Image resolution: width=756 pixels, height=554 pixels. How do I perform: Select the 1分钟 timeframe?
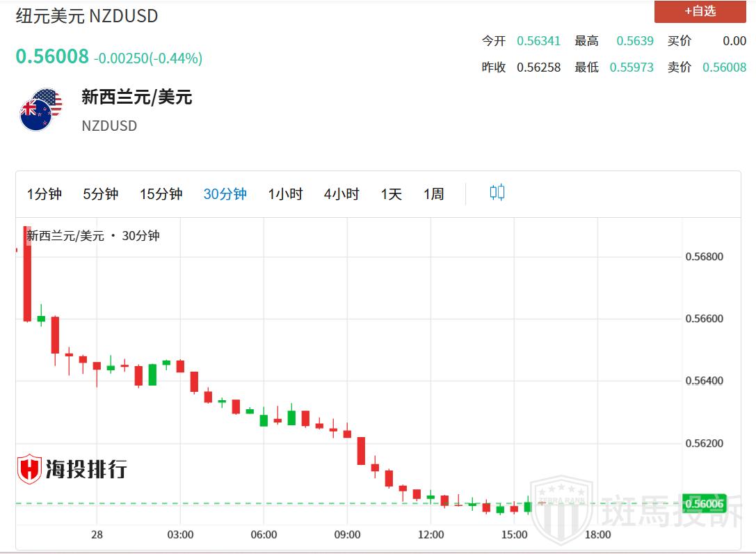[x=45, y=194]
